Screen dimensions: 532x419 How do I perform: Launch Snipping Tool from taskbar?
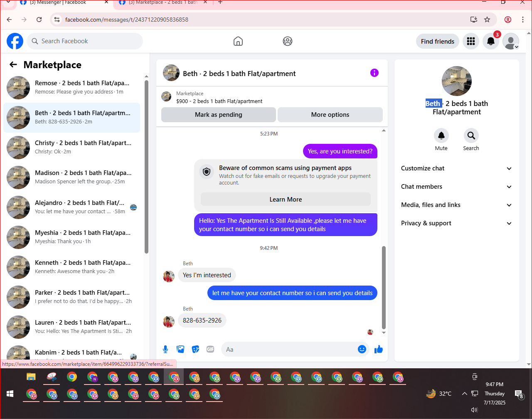click(52, 377)
